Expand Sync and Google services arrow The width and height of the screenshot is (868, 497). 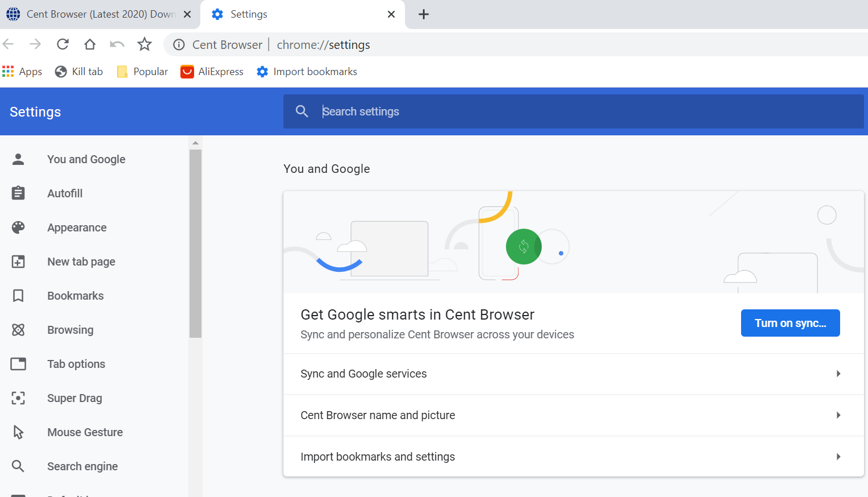tap(838, 374)
